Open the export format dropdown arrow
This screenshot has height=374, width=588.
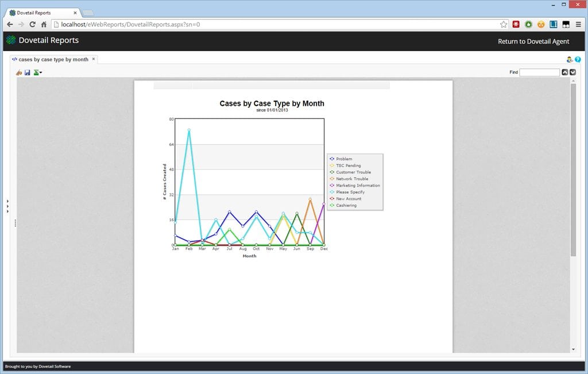pos(42,74)
